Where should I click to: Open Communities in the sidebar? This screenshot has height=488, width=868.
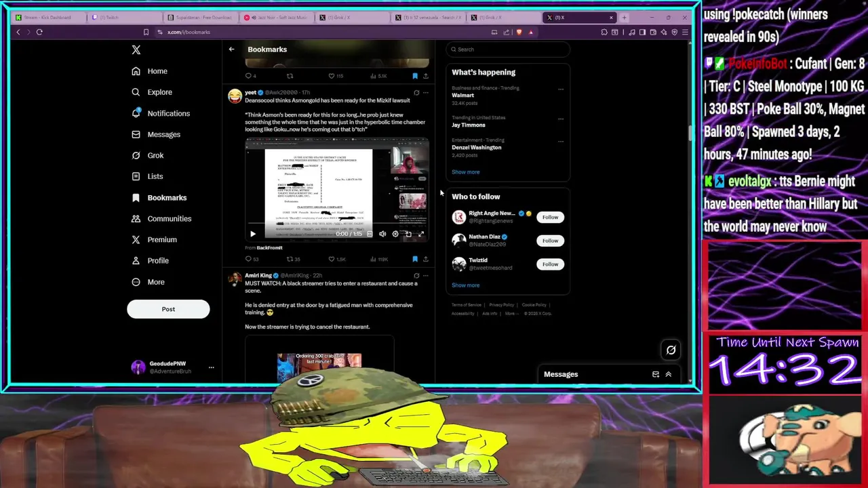pos(161,218)
